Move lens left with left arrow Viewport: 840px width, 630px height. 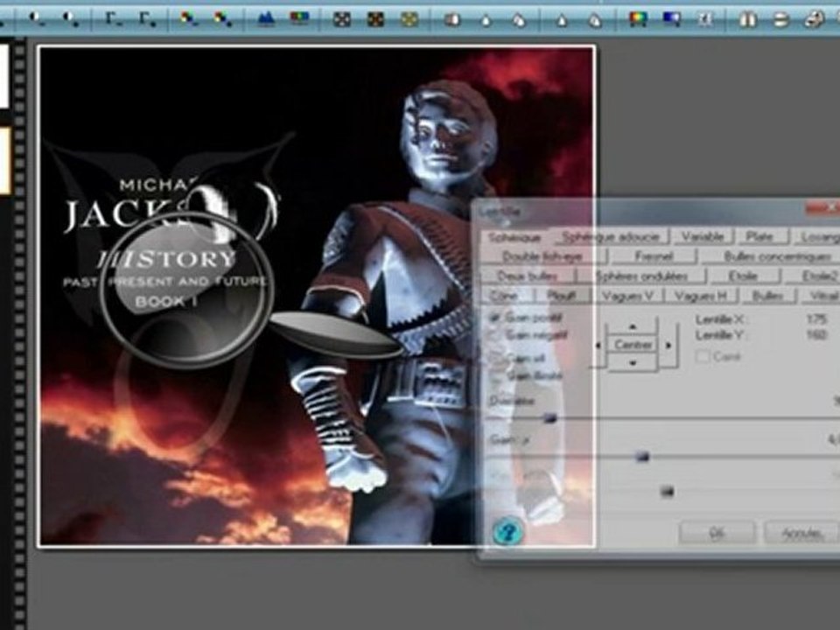pyautogui.click(x=598, y=345)
